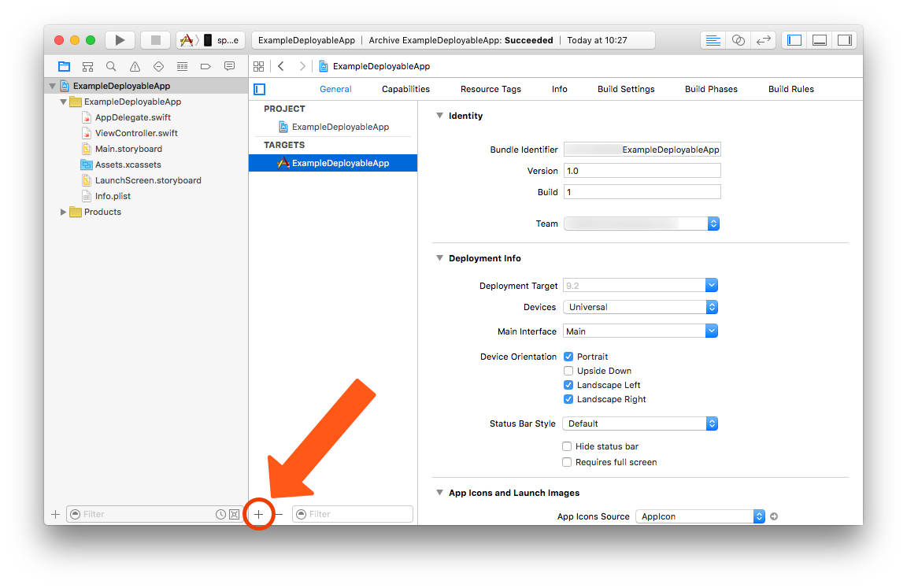Open App Icons Source dropdown
The width and height of the screenshot is (907, 588).
tap(700, 516)
